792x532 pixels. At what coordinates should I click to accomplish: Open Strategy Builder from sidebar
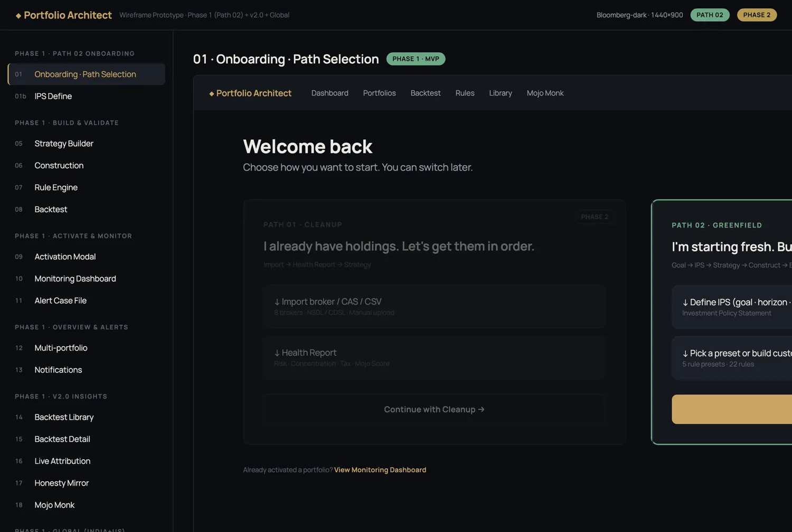point(87,144)
